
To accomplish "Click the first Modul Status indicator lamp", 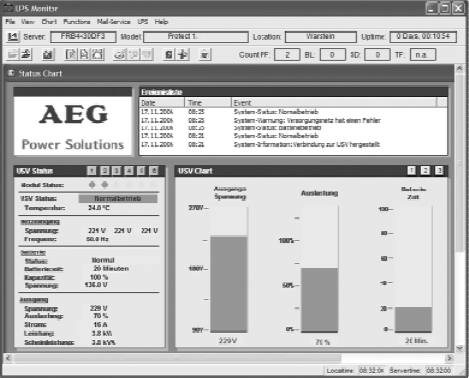I will [x=92, y=185].
